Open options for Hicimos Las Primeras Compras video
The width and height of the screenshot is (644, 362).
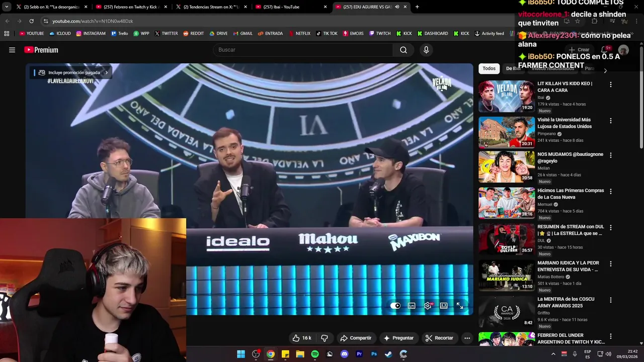611,192
